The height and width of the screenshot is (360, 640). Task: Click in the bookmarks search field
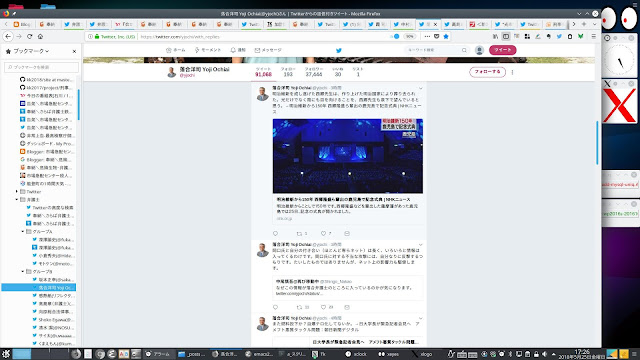(x=41, y=67)
